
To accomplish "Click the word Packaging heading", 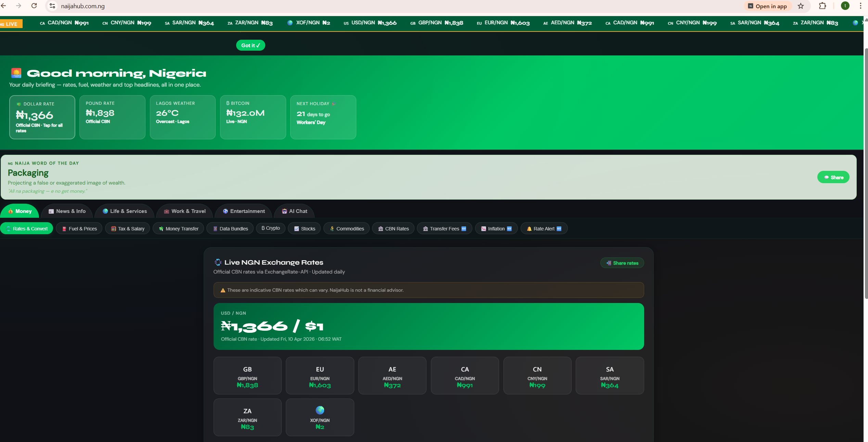I will tap(28, 173).
